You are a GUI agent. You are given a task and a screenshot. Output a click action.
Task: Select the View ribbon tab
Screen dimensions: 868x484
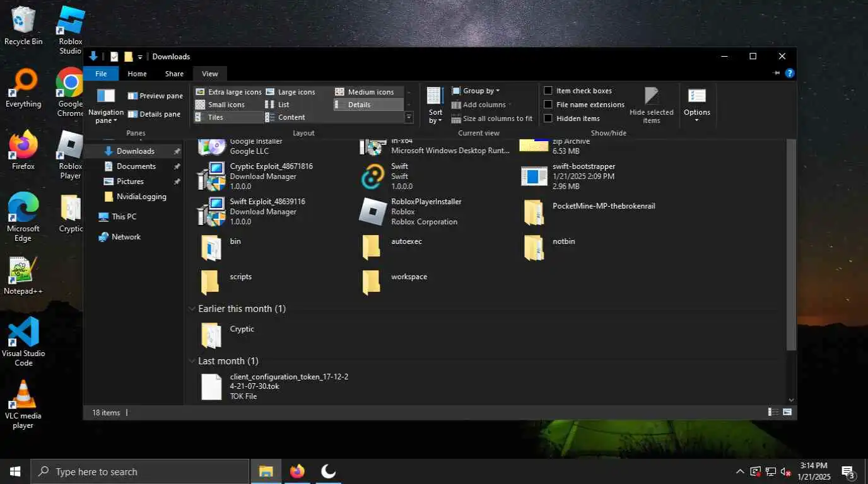tap(210, 74)
